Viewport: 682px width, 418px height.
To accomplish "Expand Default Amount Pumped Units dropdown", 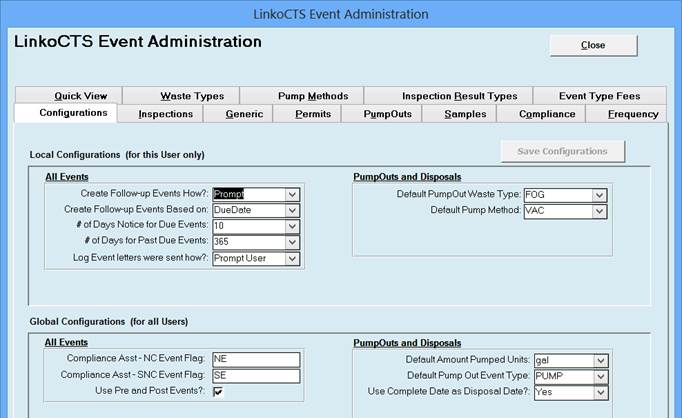I will (599, 360).
